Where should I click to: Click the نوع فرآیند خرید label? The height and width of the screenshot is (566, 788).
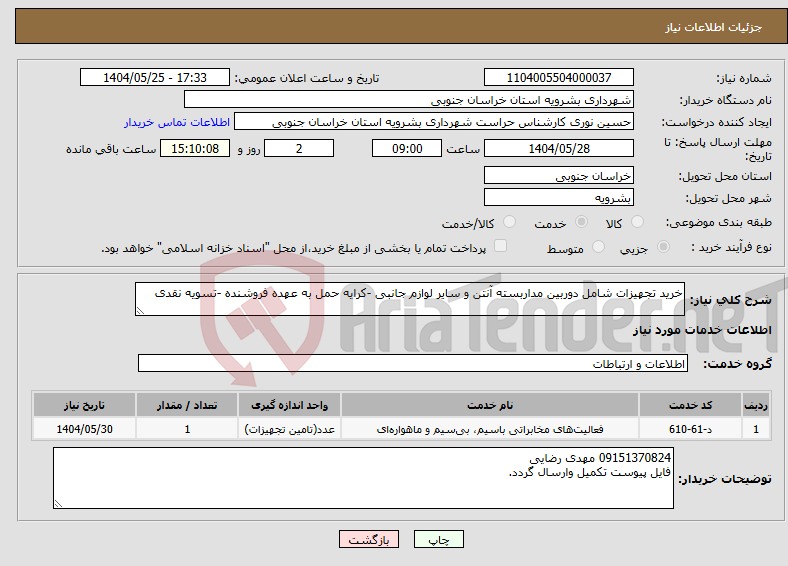[x=732, y=247]
